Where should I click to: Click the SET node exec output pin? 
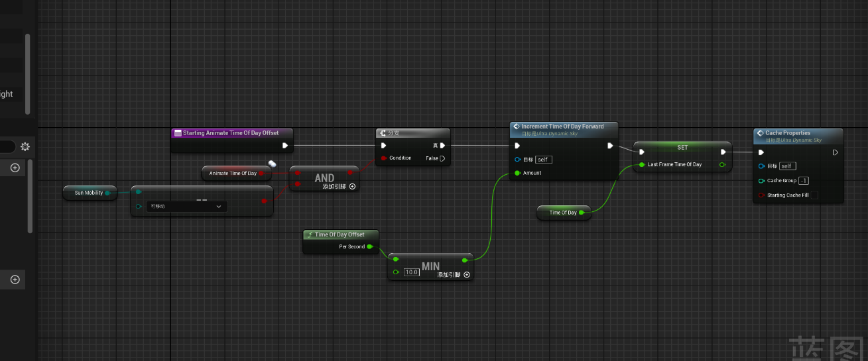point(723,152)
